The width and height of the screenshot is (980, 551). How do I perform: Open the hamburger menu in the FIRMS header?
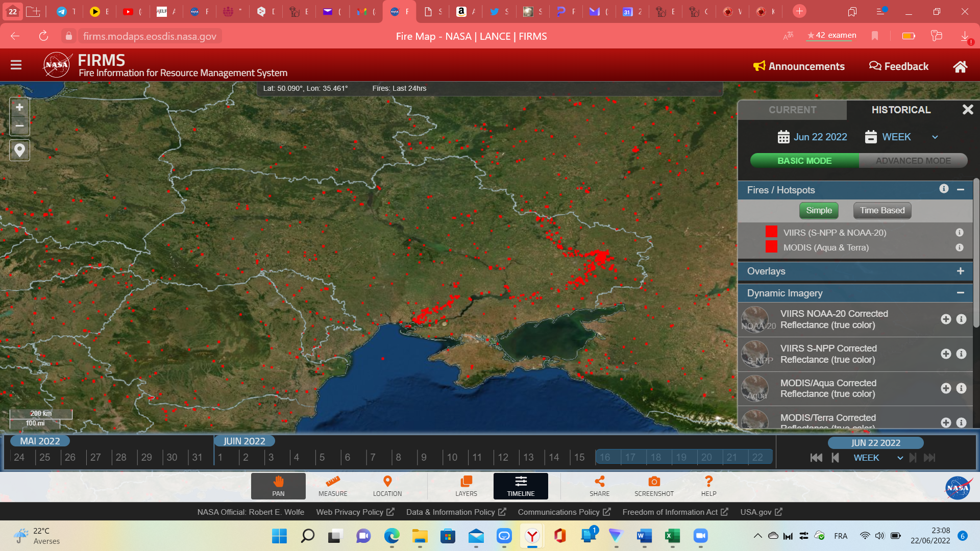16,65
